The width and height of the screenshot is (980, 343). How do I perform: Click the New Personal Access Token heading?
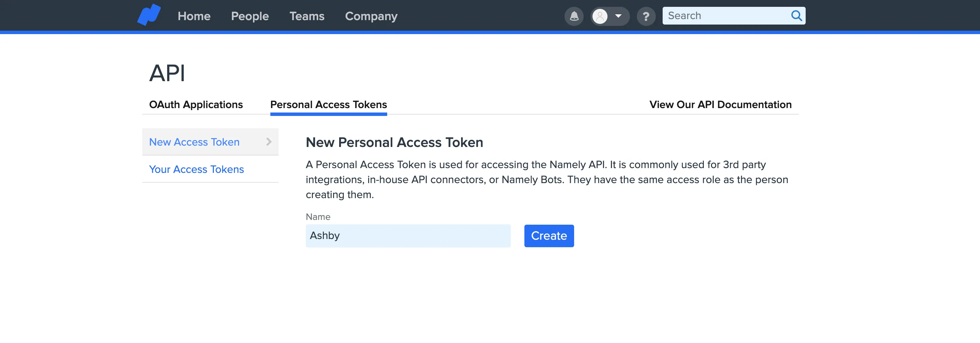394,142
